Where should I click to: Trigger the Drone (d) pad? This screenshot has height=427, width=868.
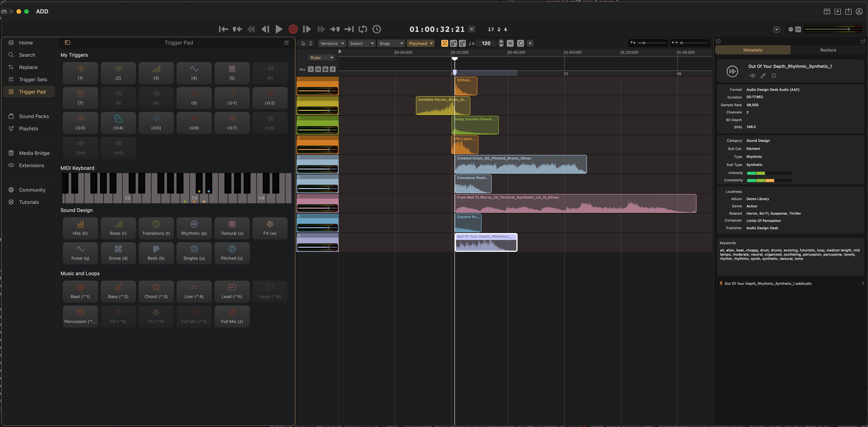pos(118,253)
